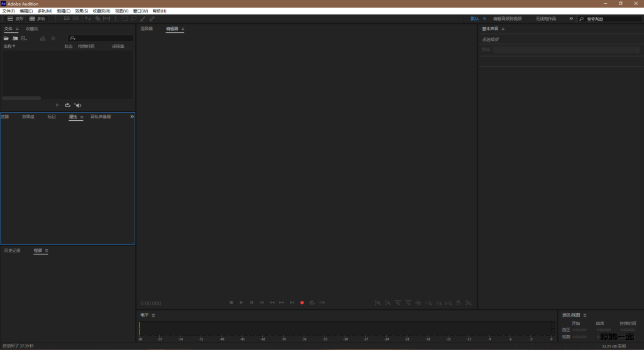Viewport: 644px width, 350px height.
Task: Switch to the 混音器 tab
Action: [147, 29]
